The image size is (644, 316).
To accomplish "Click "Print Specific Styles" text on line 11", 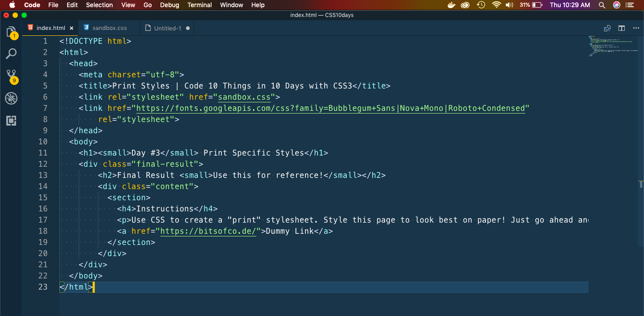I will (x=254, y=153).
